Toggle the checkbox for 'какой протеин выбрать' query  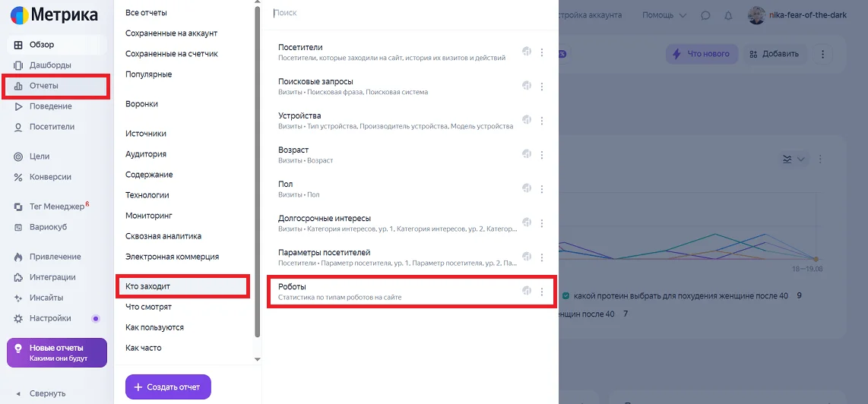pyautogui.click(x=565, y=295)
